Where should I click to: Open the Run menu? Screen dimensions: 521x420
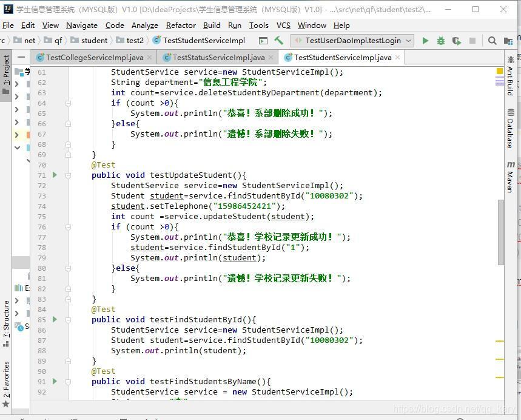pyautogui.click(x=235, y=25)
